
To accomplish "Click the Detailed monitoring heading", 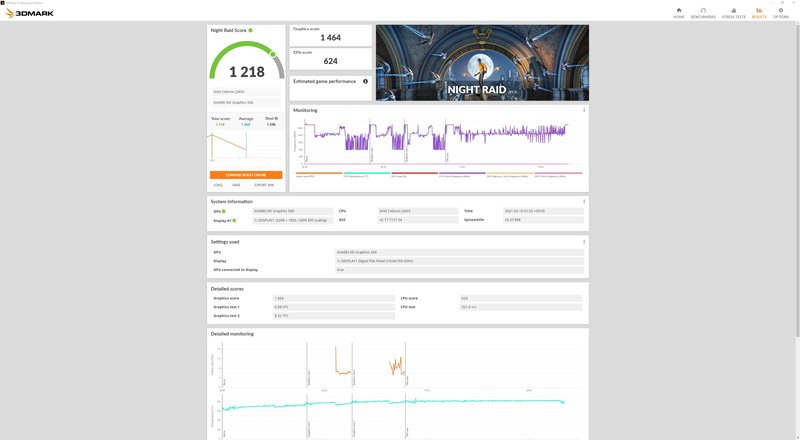I will point(232,334).
